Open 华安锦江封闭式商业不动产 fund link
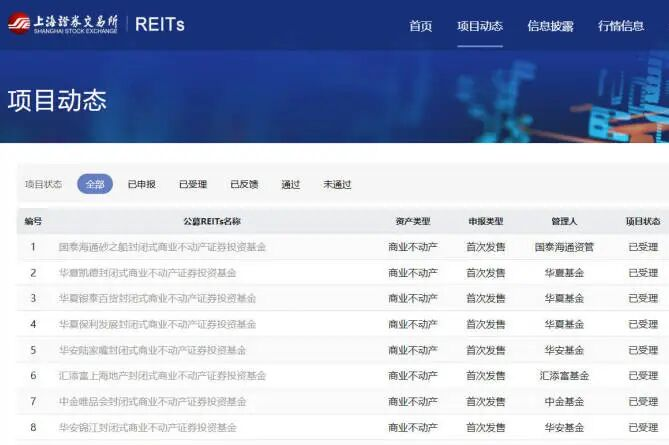669x445 pixels. pos(147,428)
